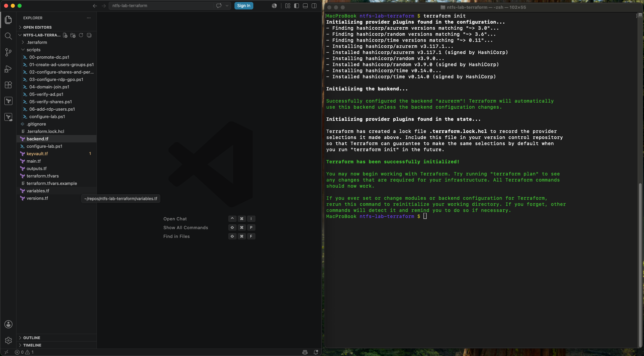Click the ntfs-lab-terraform command center search box

[x=161, y=6]
